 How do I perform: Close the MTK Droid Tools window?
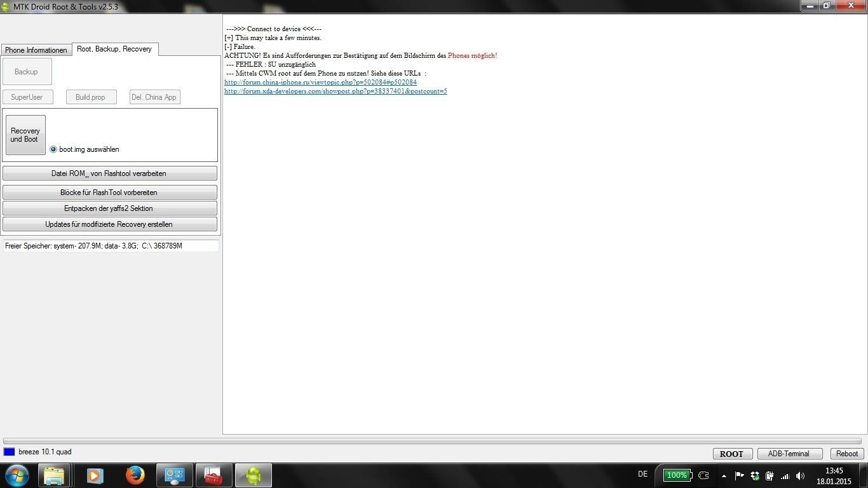(852, 5)
